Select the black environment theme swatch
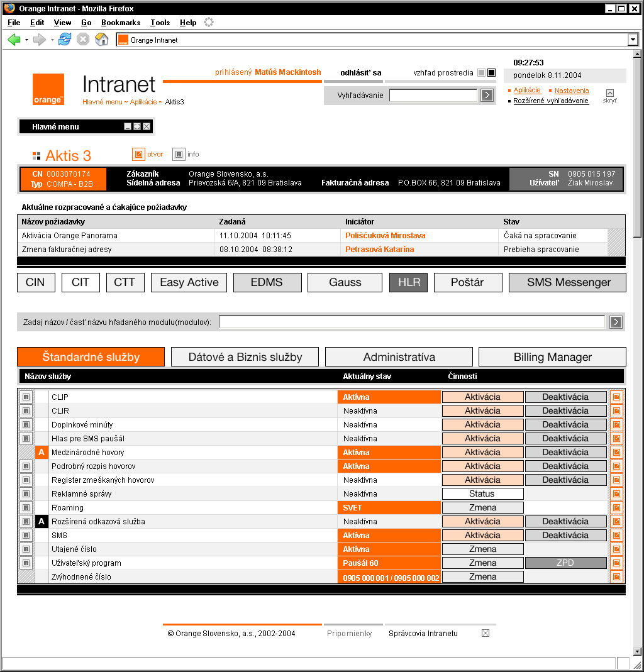The width and height of the screenshot is (644, 672). click(x=491, y=72)
